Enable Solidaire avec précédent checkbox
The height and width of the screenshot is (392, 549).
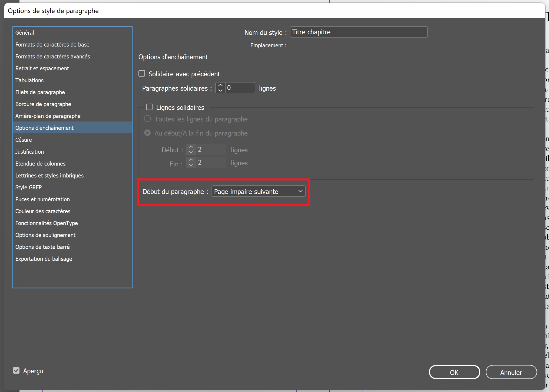(x=142, y=74)
